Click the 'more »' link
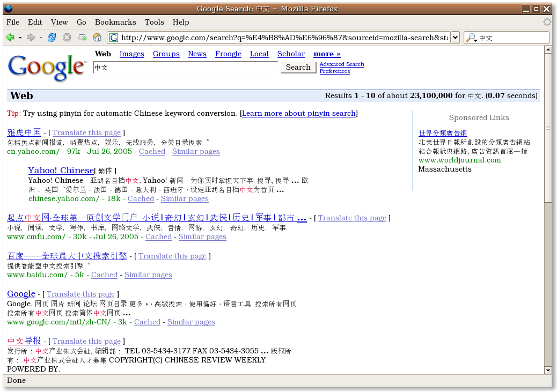 (327, 54)
